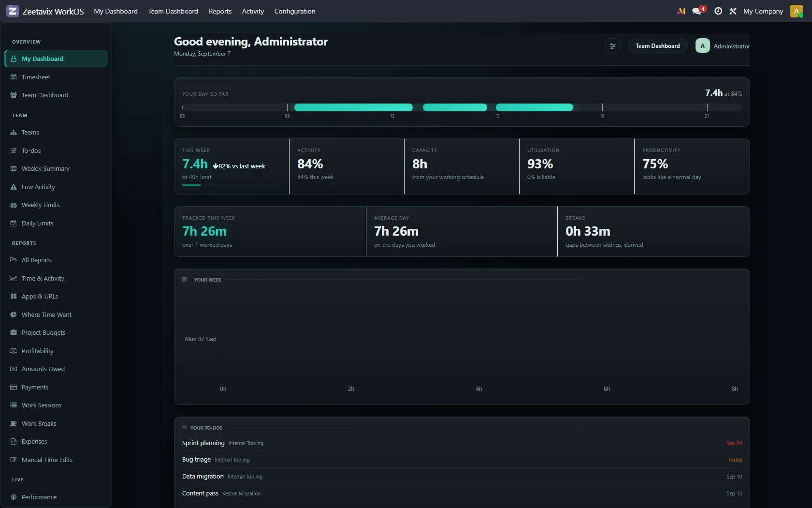
Task: Click the third tracked time segment bar
Action: point(535,107)
